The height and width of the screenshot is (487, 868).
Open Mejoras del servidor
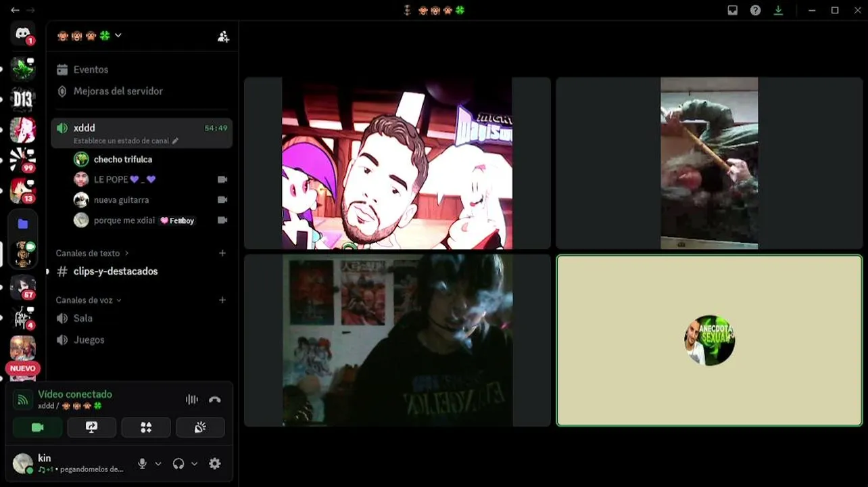click(142, 91)
